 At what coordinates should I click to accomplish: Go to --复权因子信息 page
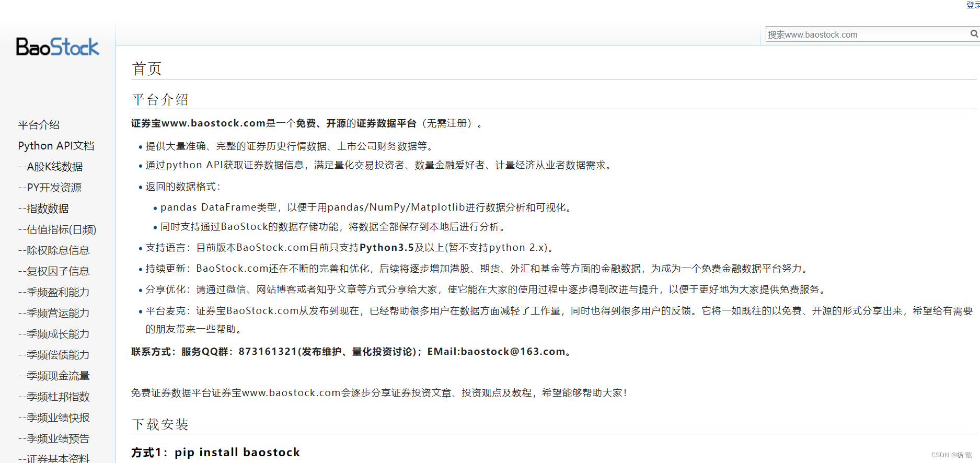[53, 271]
